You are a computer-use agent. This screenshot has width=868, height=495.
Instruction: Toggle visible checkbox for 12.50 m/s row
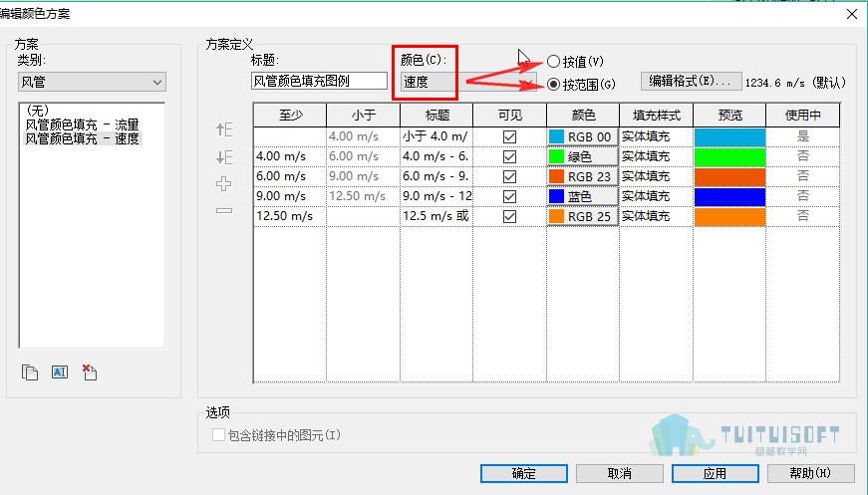pyautogui.click(x=510, y=216)
